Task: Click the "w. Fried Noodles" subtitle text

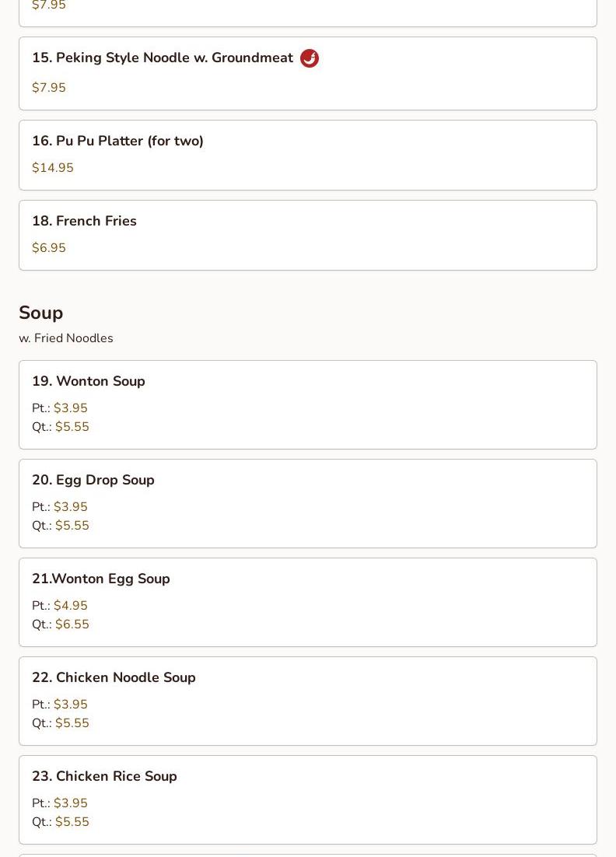Action: pos(66,338)
